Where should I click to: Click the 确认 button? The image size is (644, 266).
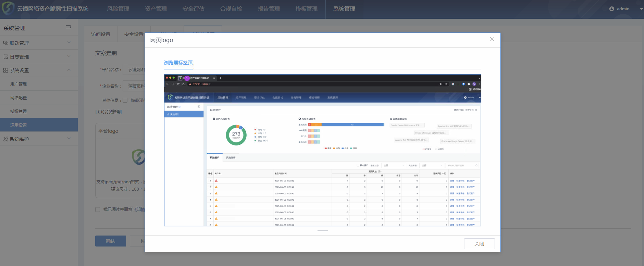[110, 241]
